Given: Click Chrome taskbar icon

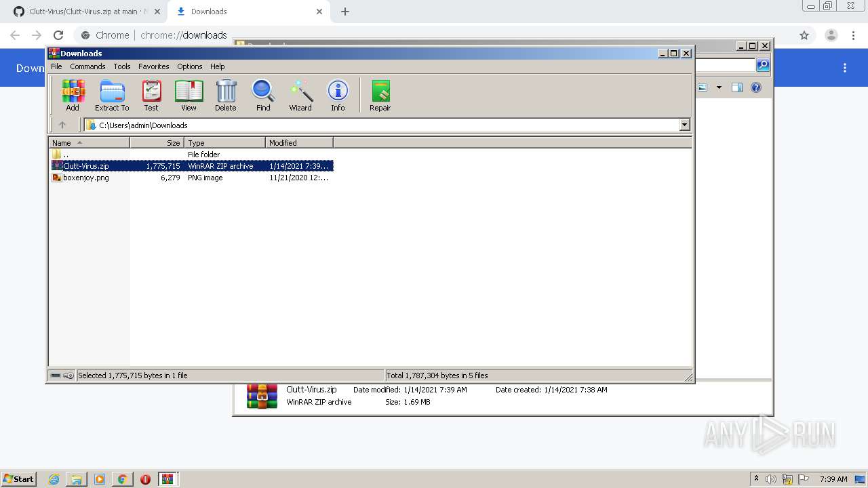Looking at the screenshot, I should [x=122, y=479].
